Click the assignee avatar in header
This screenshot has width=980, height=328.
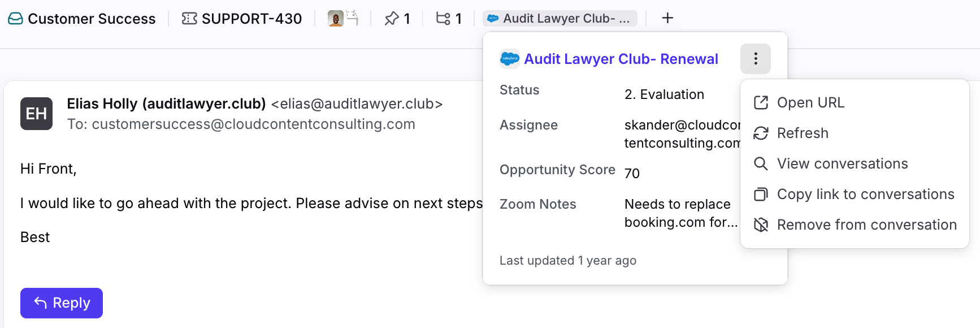click(x=336, y=19)
